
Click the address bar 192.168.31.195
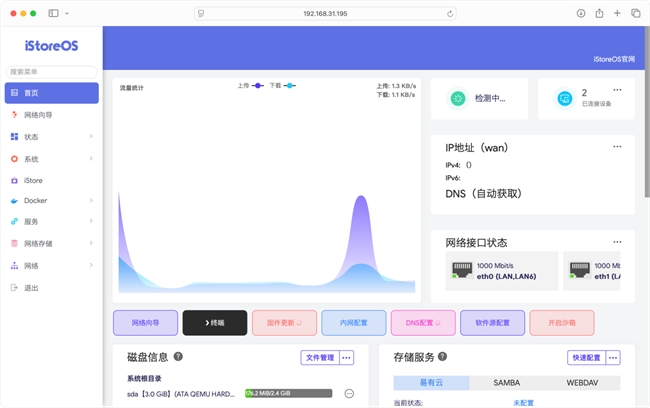(x=325, y=14)
